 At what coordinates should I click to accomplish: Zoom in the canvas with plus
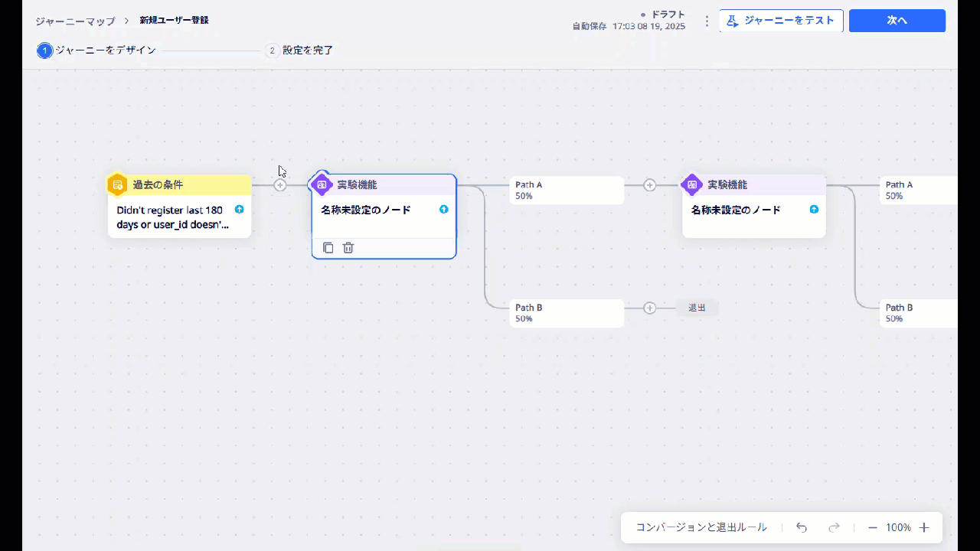click(924, 527)
